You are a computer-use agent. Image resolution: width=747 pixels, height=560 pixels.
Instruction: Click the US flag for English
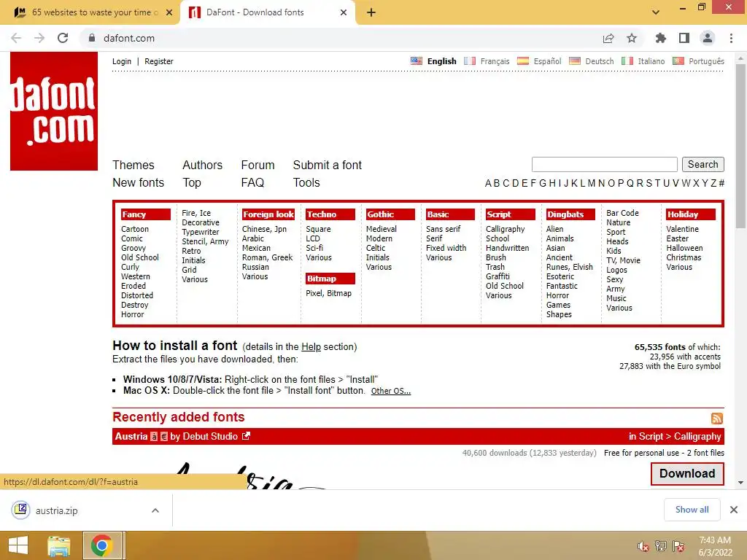[417, 61]
